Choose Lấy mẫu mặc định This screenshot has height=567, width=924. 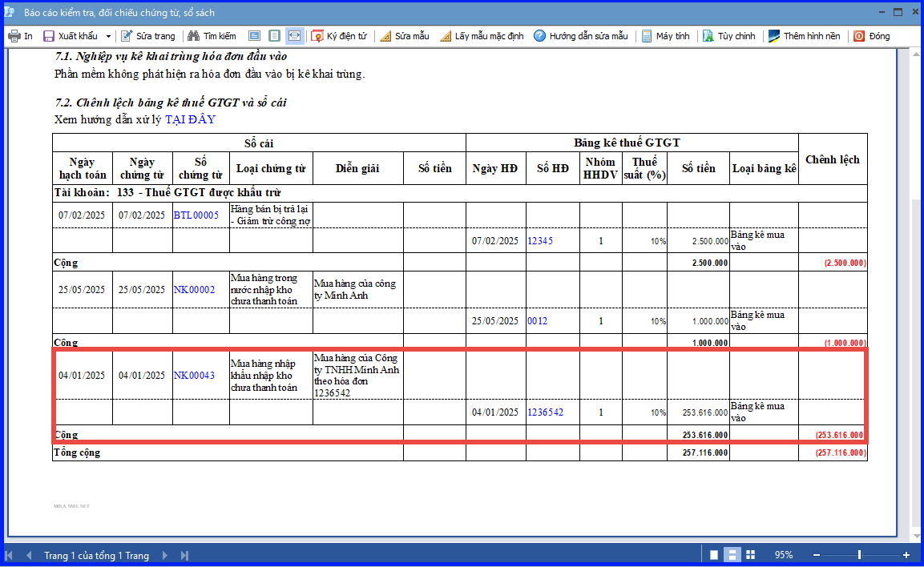482,36
